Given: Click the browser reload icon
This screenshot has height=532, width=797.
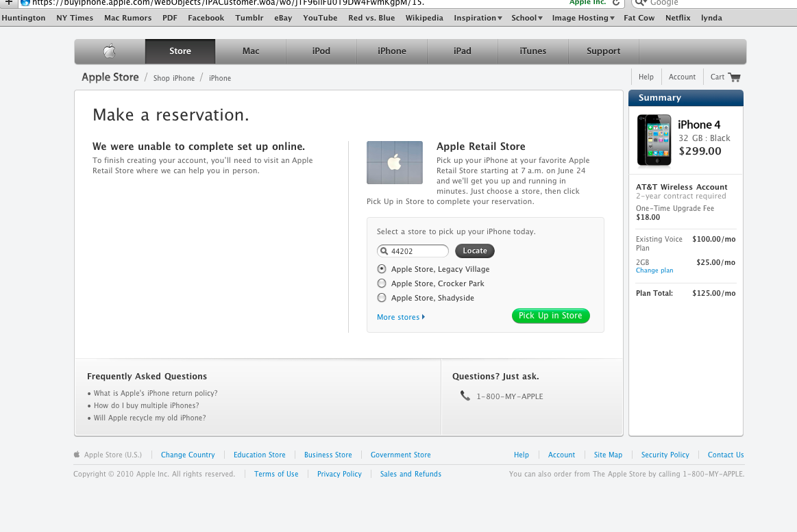Looking at the screenshot, I should tap(616, 3).
